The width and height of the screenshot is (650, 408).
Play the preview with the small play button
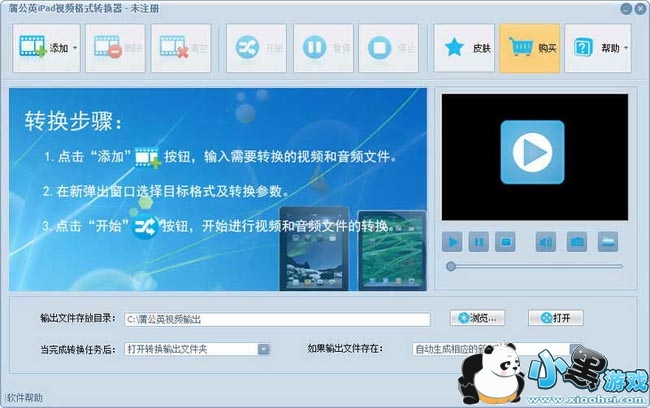tap(452, 242)
